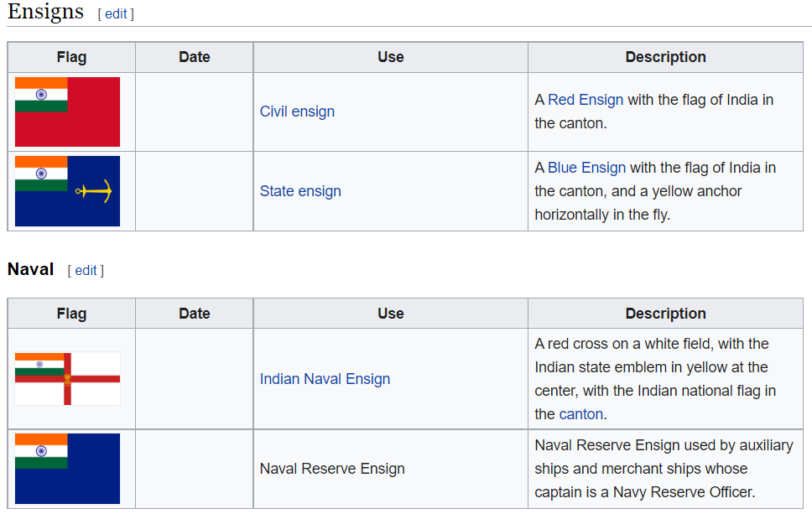Click the Use header in Naval table
This screenshot has height=514, width=812.
pos(390,314)
